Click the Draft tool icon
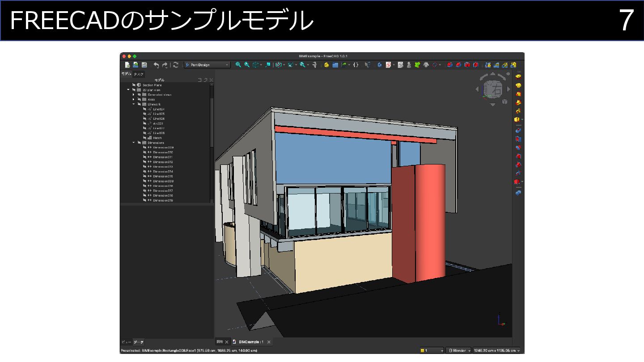The image size is (644, 362). (467, 65)
